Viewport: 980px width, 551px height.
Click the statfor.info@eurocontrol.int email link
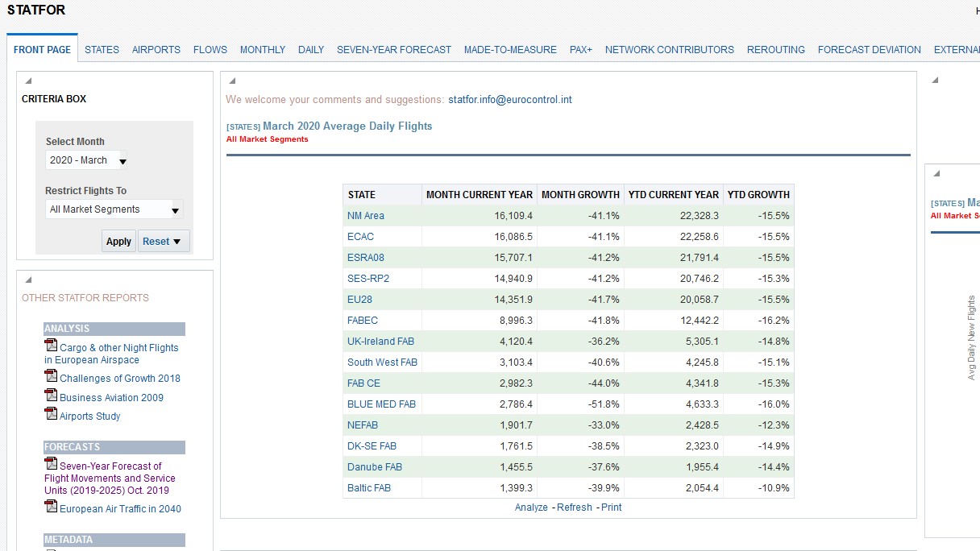click(510, 100)
